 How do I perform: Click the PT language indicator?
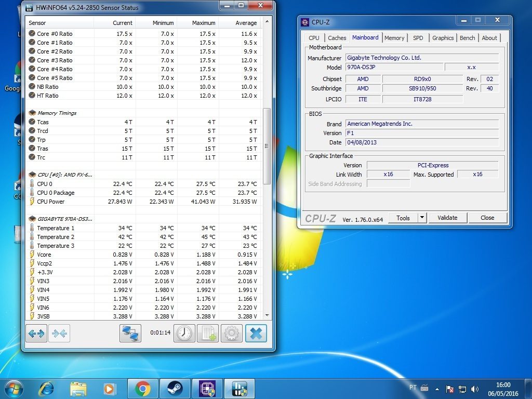pyautogui.click(x=413, y=388)
